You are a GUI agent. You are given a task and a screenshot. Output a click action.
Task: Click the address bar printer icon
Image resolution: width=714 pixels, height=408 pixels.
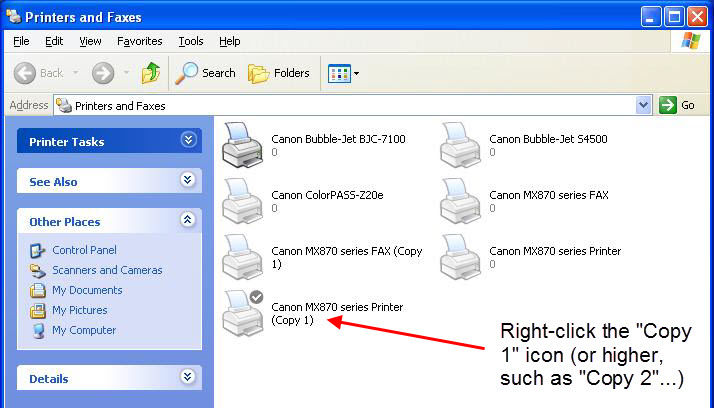click(x=64, y=106)
